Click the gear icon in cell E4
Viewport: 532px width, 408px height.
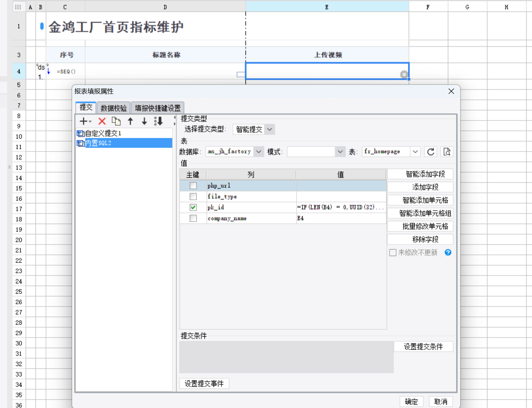click(404, 74)
